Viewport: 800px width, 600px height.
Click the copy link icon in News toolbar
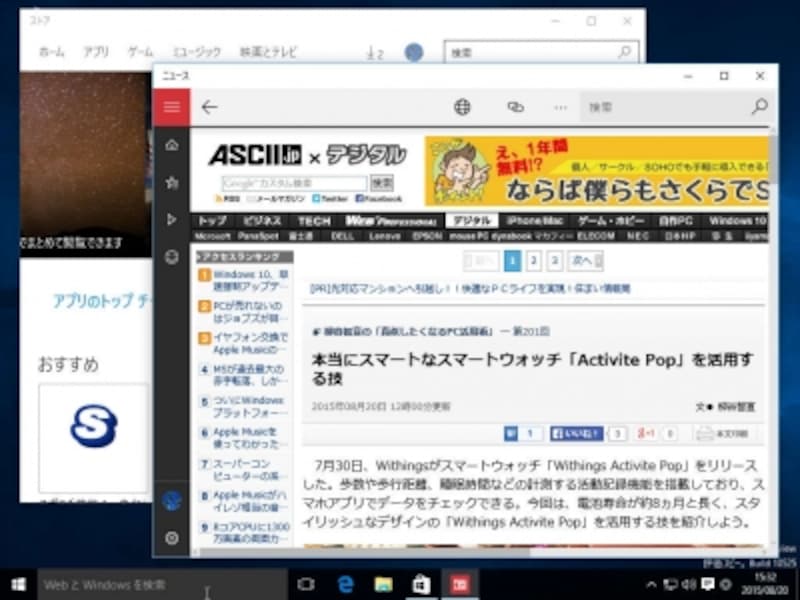point(515,107)
